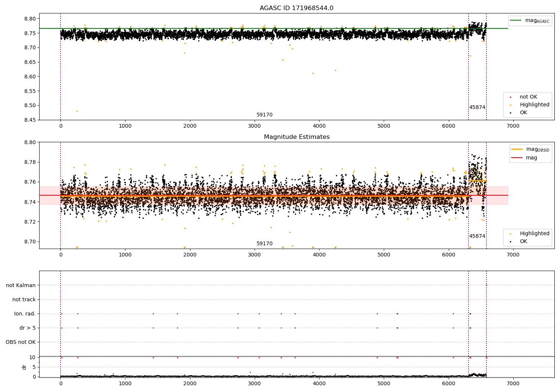This screenshot has width=560, height=392.
Task: Click 'Highlighted' legend entry in top plot
Action: coord(534,105)
